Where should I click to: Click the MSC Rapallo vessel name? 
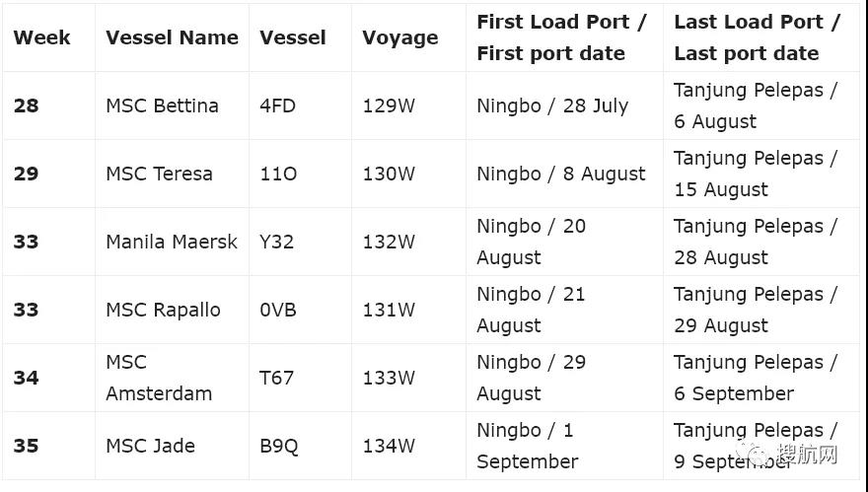point(163,310)
